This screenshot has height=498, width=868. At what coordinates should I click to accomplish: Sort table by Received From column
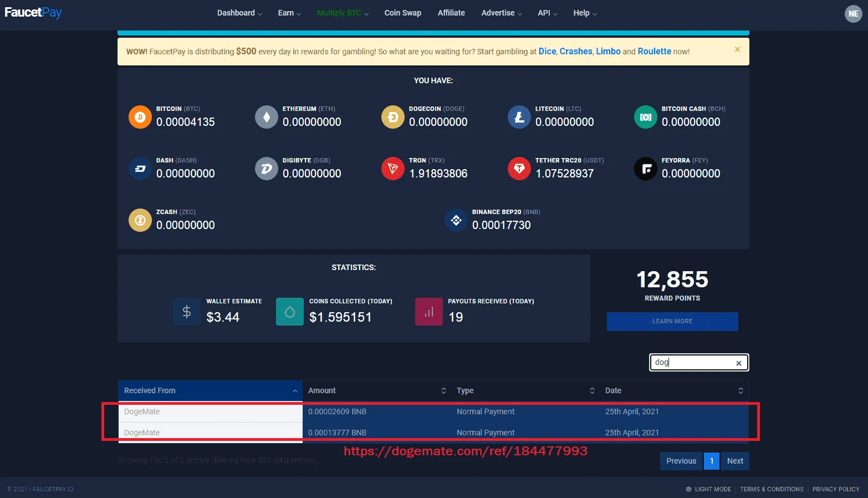point(211,390)
